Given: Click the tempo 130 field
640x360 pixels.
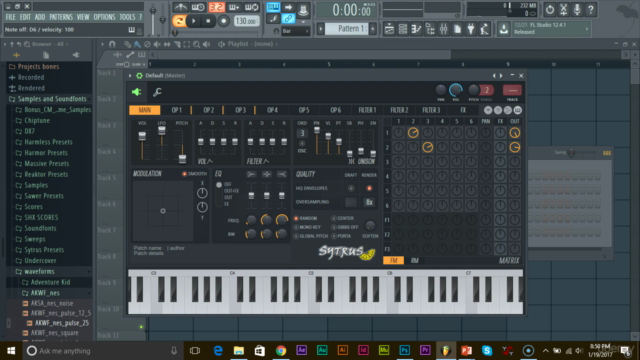Looking at the screenshot, I should pos(246,21).
